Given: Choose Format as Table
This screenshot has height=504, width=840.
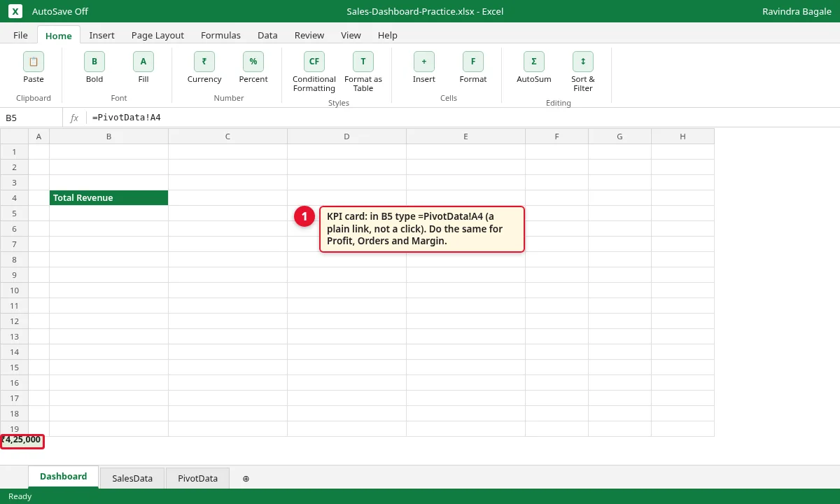Looking at the screenshot, I should (363, 62).
